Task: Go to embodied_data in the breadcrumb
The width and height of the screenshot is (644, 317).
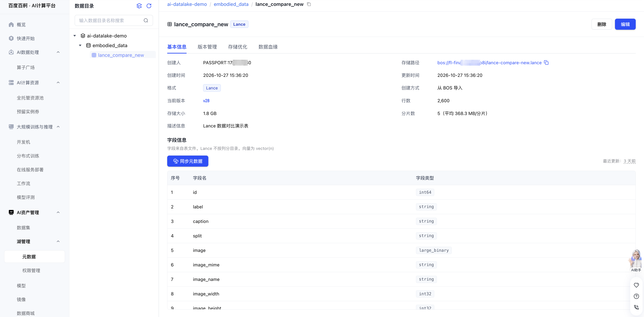Action: point(231,4)
